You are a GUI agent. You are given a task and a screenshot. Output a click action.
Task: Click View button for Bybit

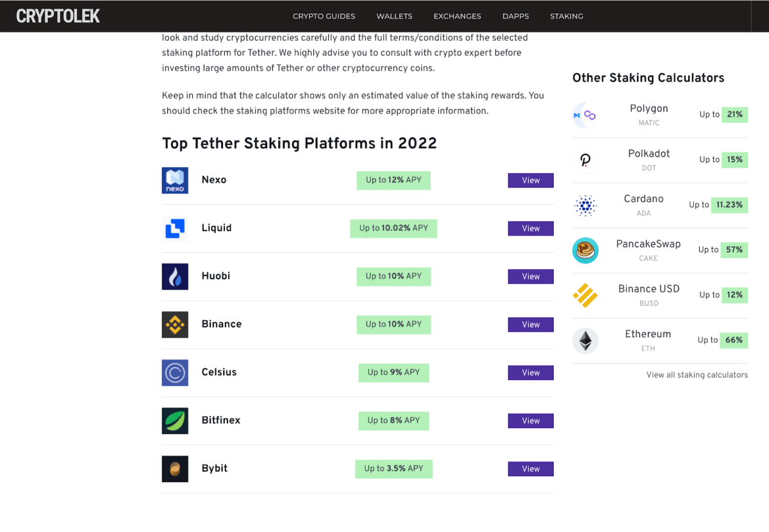(x=531, y=469)
